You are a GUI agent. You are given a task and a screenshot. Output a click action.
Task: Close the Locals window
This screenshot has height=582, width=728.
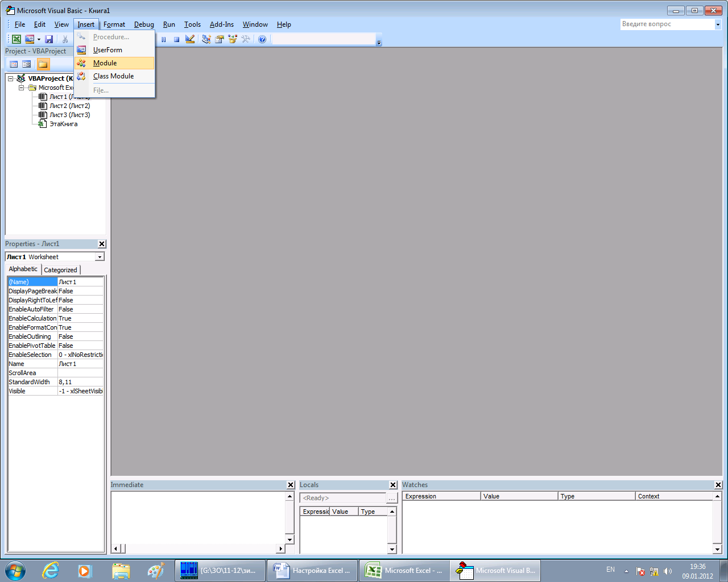coord(393,485)
